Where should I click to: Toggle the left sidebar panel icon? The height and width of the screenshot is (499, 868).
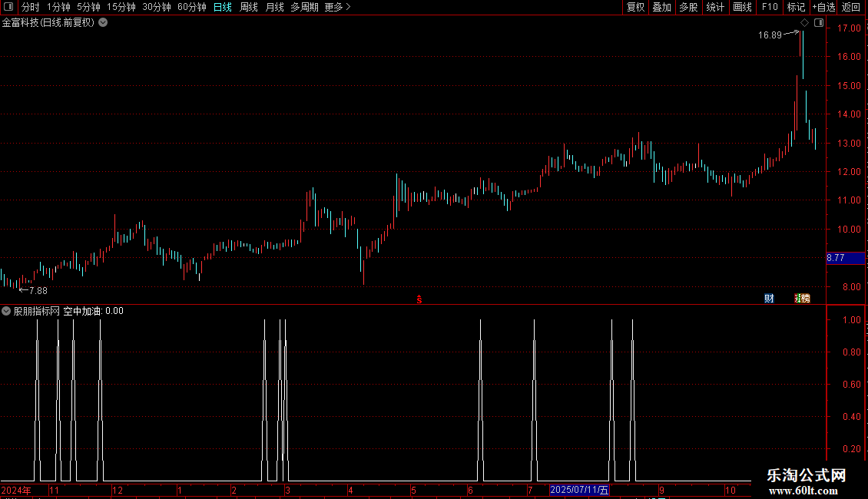(8, 7)
